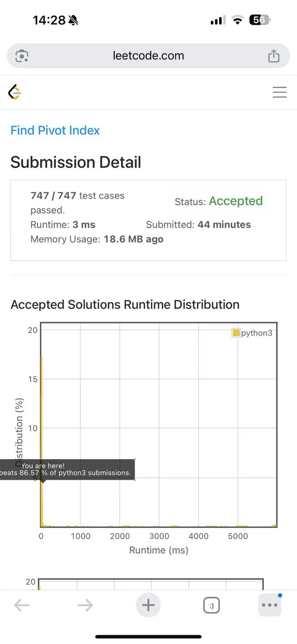Open the tab switcher icon
Screen dimensions: 297x644
[x=212, y=605]
